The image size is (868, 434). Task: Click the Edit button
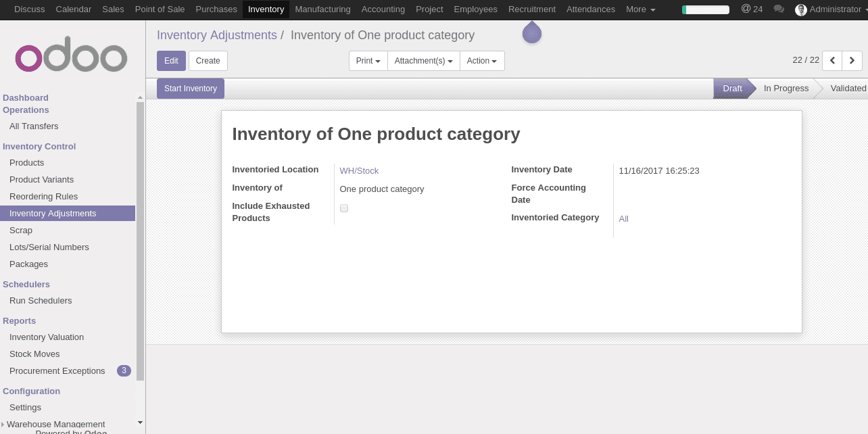tap(171, 61)
